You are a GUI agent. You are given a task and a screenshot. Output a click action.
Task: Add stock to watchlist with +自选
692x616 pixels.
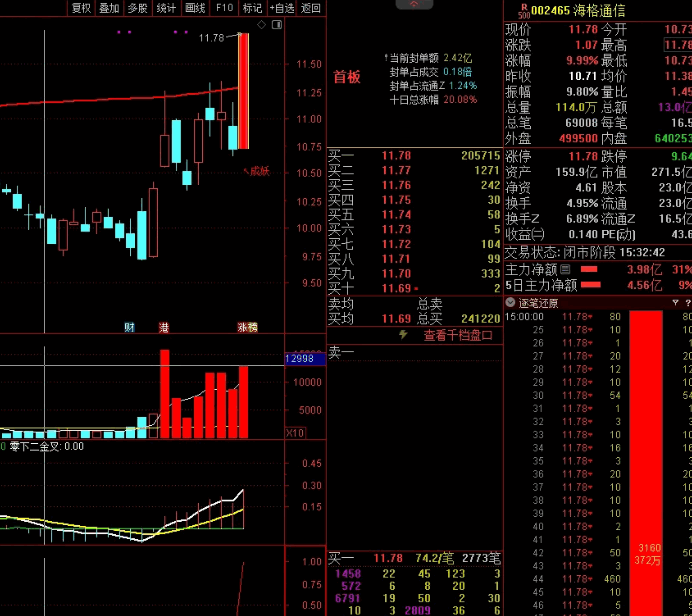(x=282, y=8)
